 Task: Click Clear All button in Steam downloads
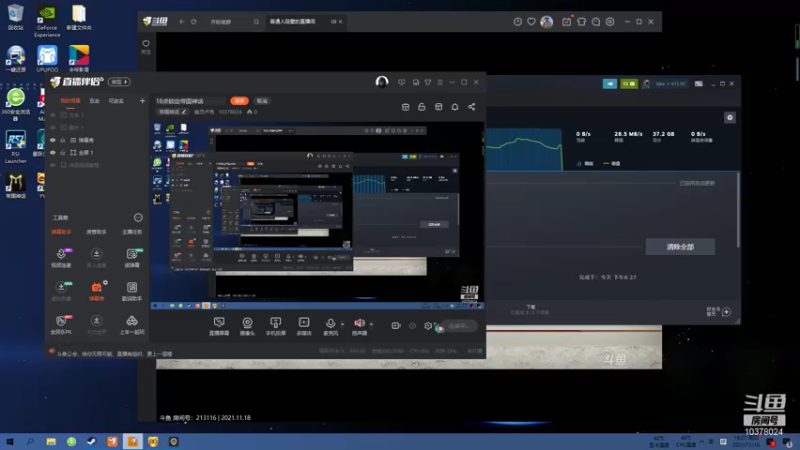coord(680,247)
